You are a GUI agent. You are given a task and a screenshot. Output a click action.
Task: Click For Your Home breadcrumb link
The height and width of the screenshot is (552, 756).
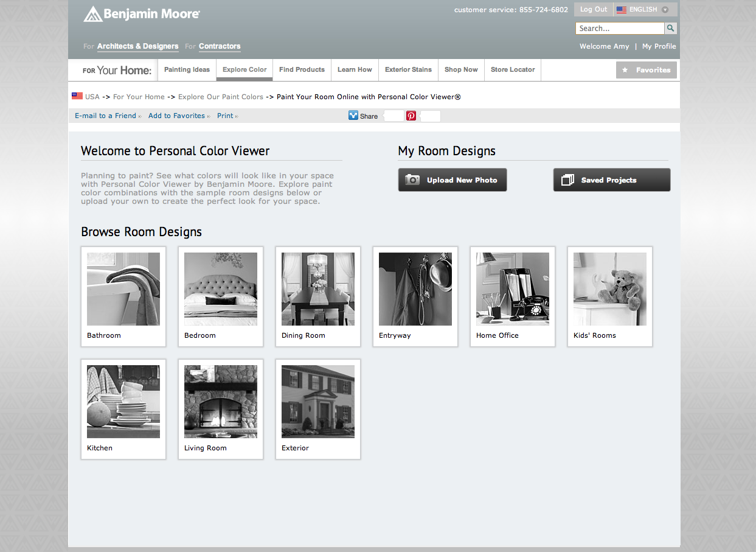[139, 97]
